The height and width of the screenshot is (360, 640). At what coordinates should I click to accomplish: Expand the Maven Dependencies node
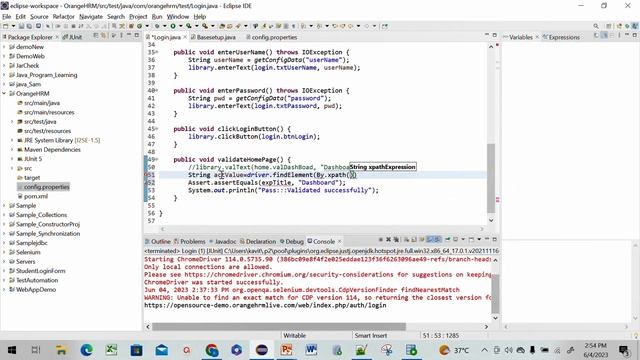coord(12,150)
